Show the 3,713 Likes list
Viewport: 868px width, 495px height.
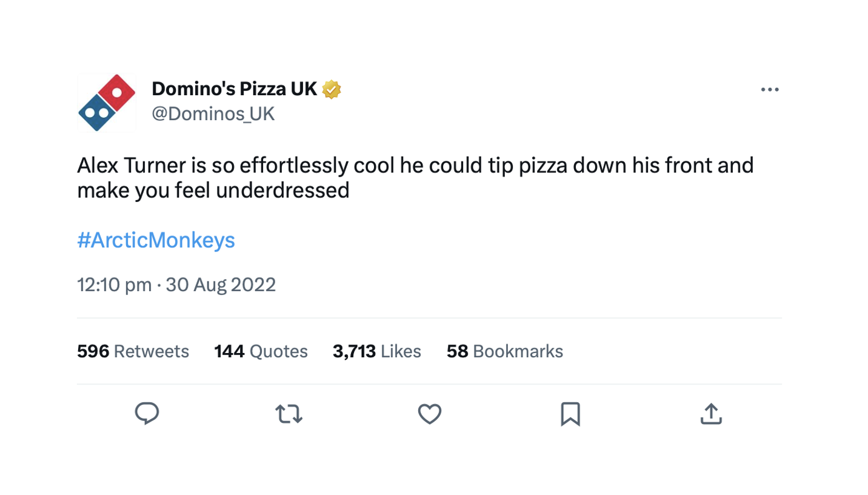[x=376, y=351]
